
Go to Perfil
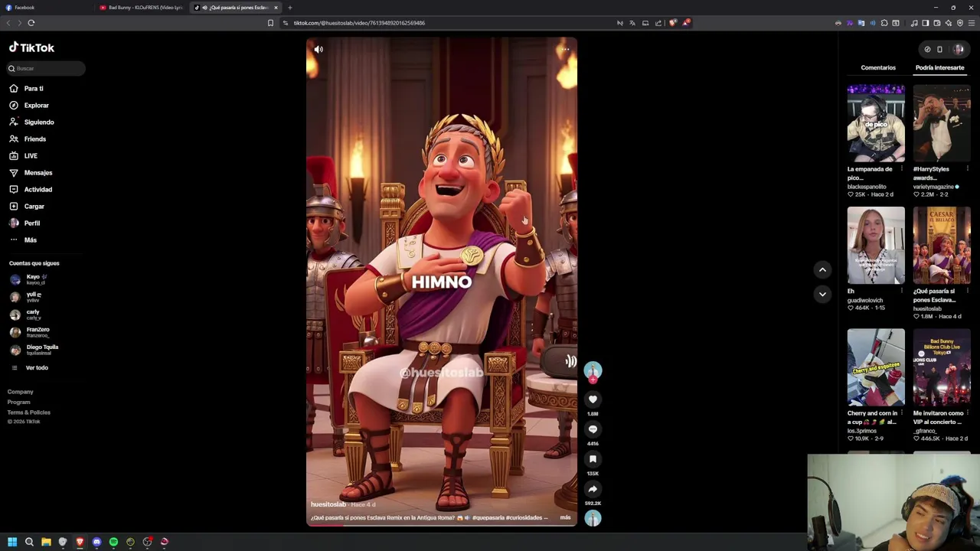tap(24, 223)
